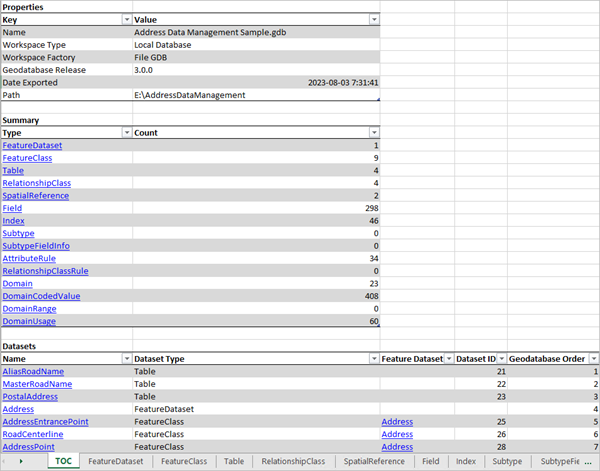Switch to the FeatureDataset sheet tab

pyautogui.click(x=115, y=462)
